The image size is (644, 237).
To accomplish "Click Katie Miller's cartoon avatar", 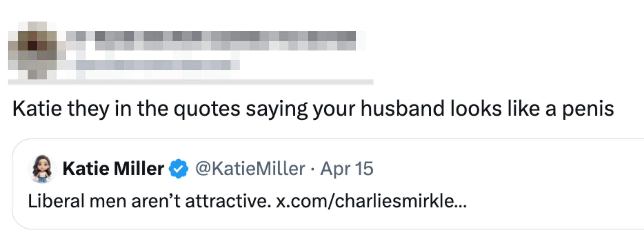I will pyautogui.click(x=42, y=169).
